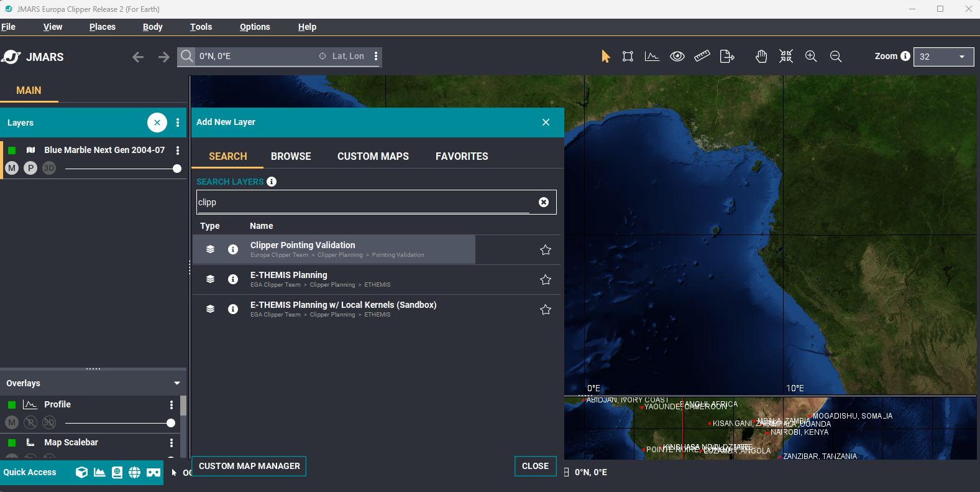The image size is (980, 492).
Task: Open the Profile overlay three-dot menu
Action: pos(172,405)
